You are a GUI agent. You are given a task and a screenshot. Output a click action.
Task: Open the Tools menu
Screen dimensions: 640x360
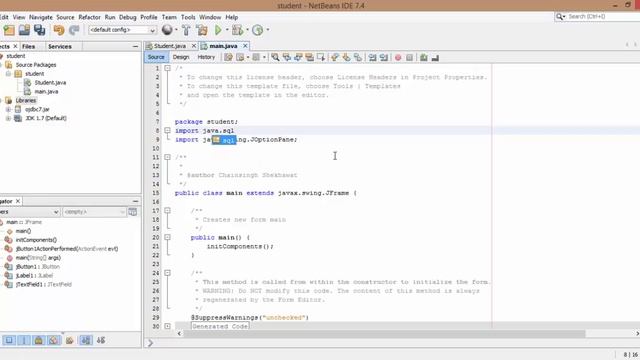pyautogui.click(x=188, y=17)
